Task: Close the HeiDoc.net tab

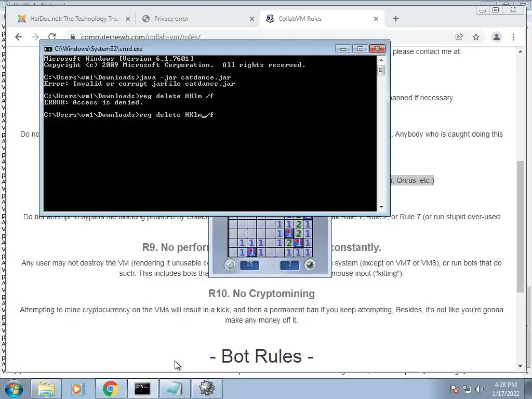Action: 128,19
